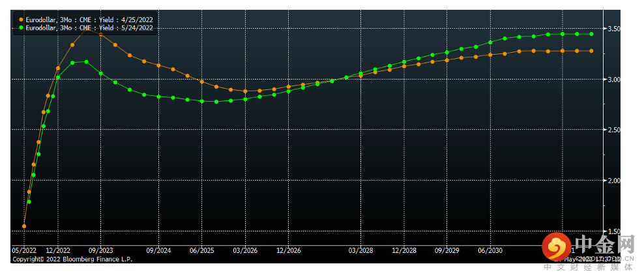Click the 06/2030 x-axis label
644x279 pixels.
tap(490, 250)
